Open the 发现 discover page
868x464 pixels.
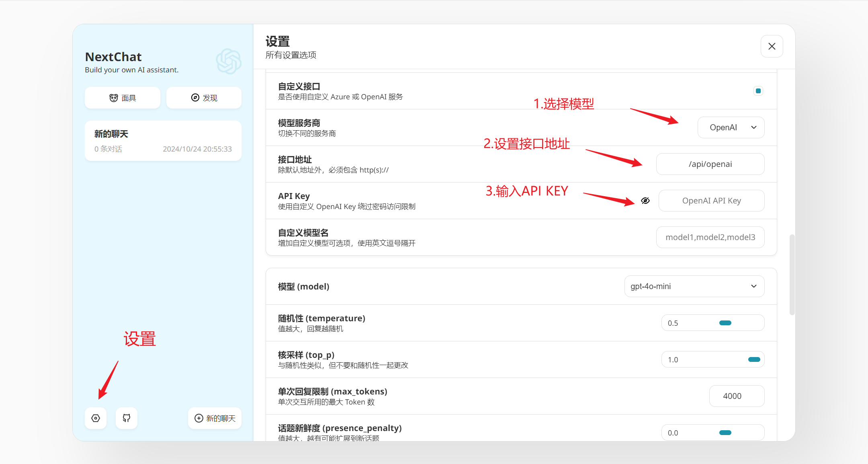(204, 98)
